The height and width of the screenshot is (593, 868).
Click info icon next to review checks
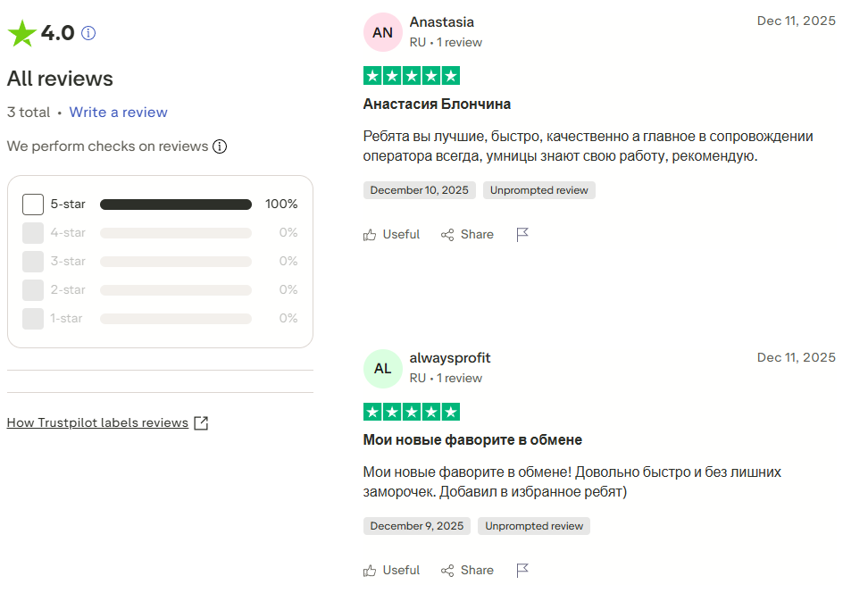(x=220, y=146)
